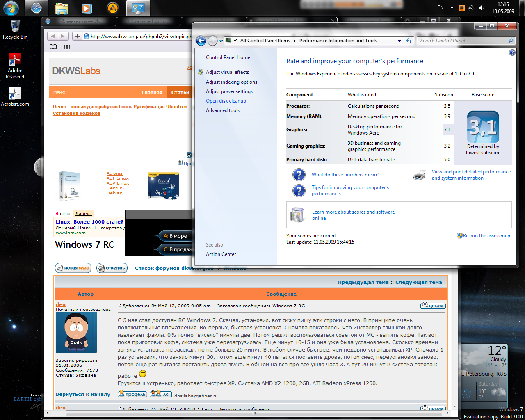The image size is (525, 420).
Task: Click the 'цитата' quote button on first post
Action: pyautogui.click(x=433, y=306)
